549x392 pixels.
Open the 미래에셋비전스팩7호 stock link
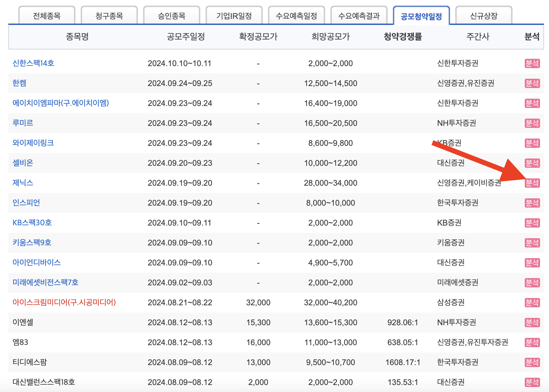pyautogui.click(x=46, y=282)
